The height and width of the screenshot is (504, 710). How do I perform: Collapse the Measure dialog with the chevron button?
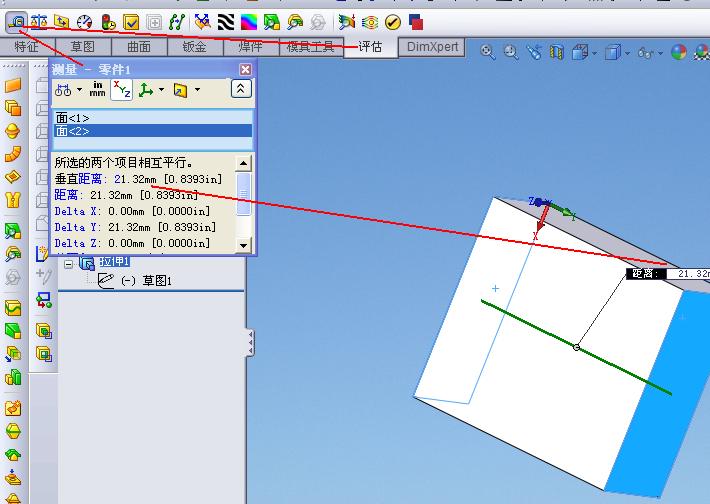point(240,89)
